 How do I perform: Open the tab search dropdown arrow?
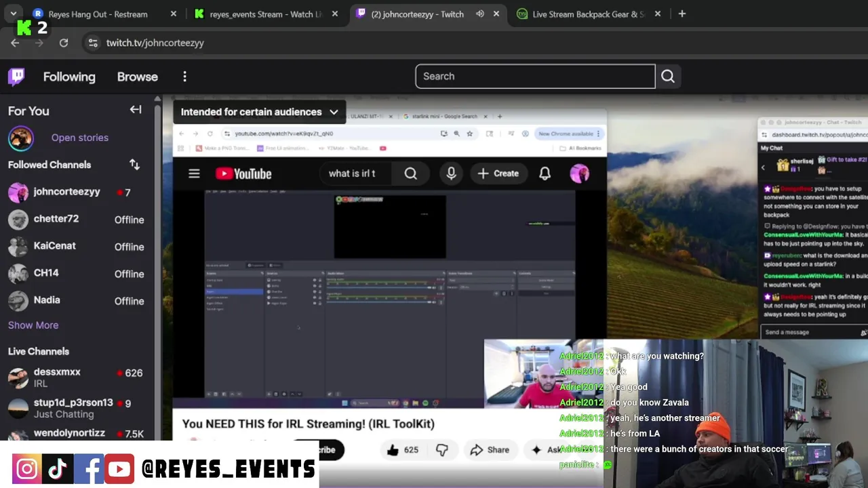13,14
